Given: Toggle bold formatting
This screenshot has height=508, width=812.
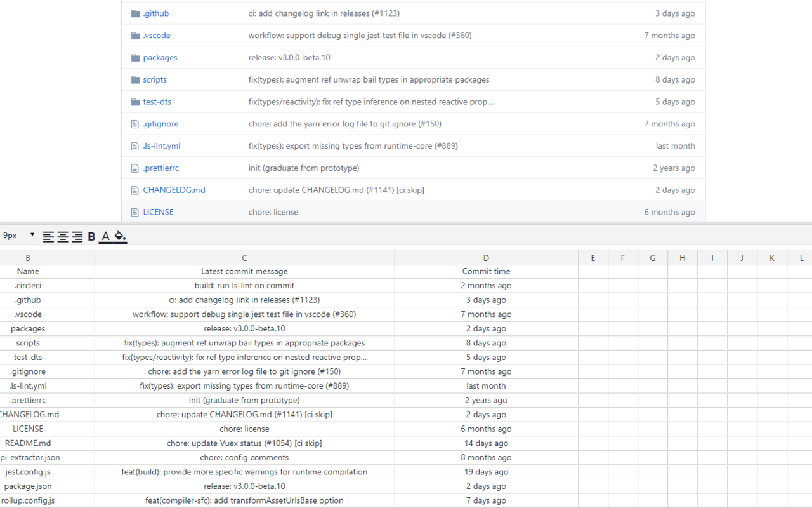Looking at the screenshot, I should tap(91, 236).
